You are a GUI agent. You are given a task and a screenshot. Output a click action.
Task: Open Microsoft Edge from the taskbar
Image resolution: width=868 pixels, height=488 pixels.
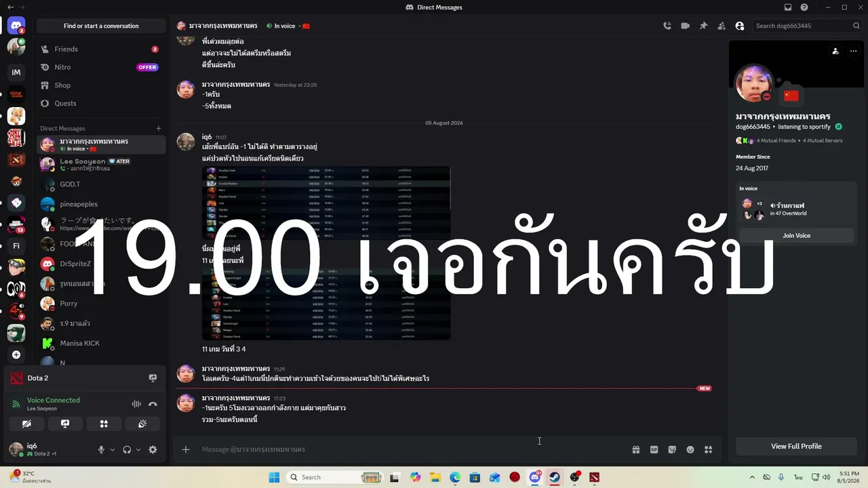(455, 477)
